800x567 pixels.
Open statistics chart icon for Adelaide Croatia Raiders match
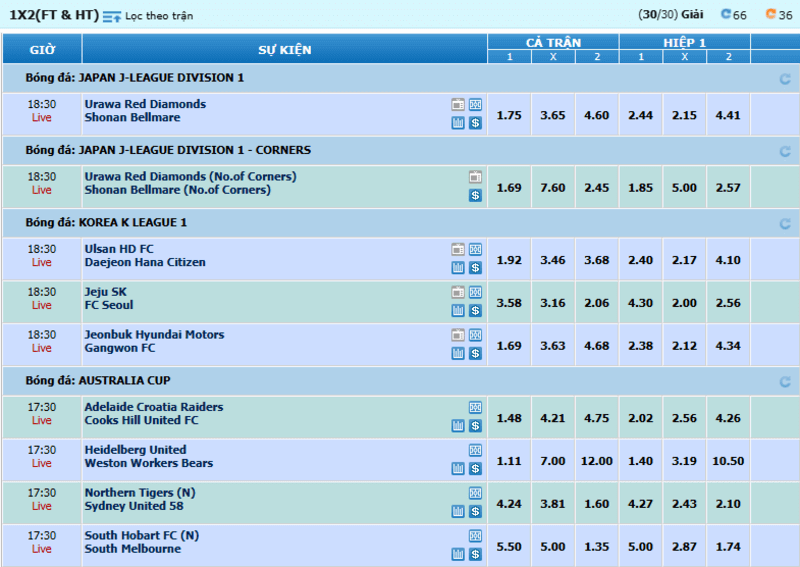point(458,426)
